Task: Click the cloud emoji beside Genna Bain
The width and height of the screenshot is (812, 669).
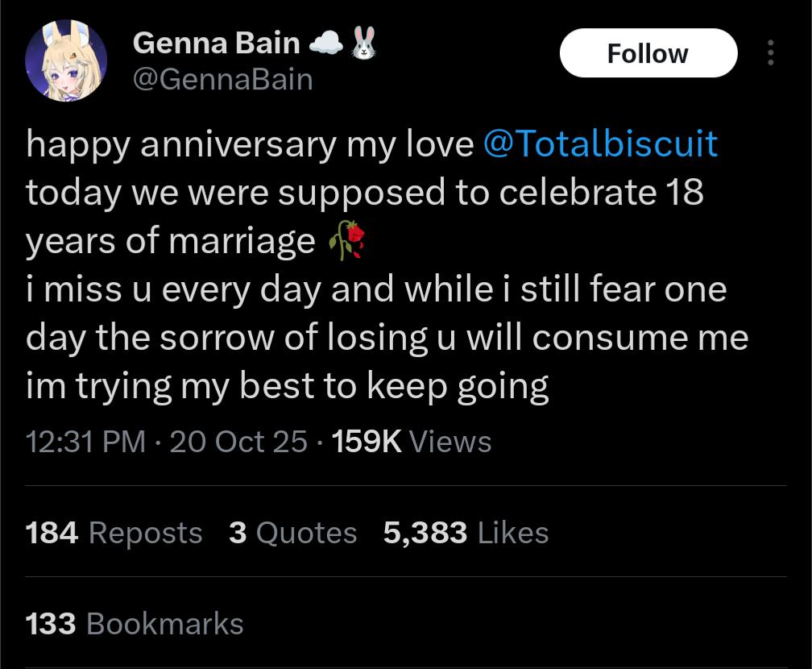Action: (x=326, y=44)
